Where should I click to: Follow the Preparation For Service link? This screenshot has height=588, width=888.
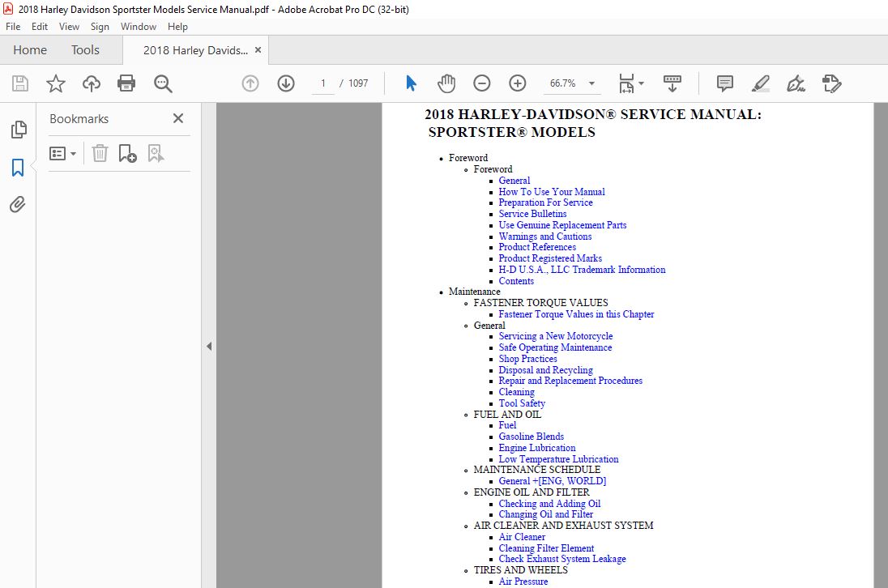[x=545, y=202]
